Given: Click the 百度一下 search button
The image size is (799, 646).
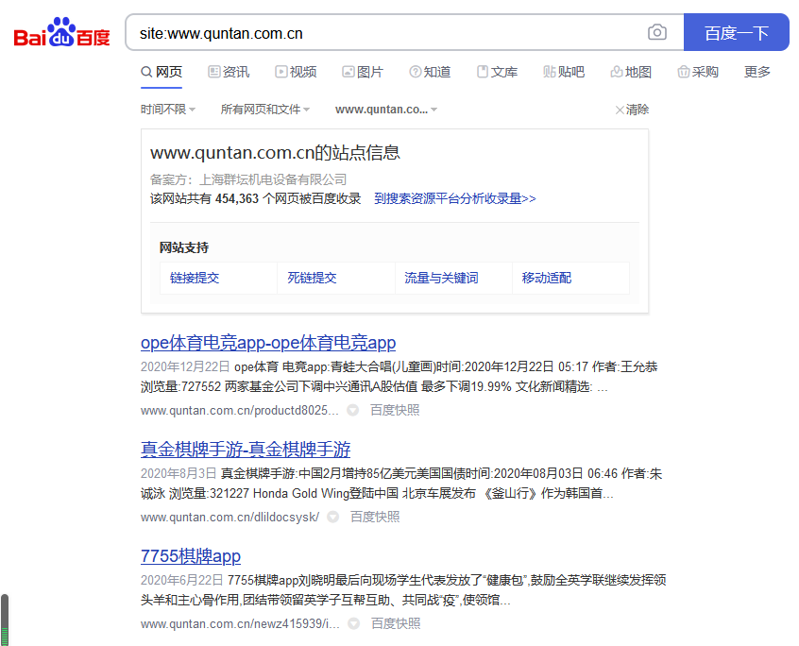Looking at the screenshot, I should [x=736, y=33].
